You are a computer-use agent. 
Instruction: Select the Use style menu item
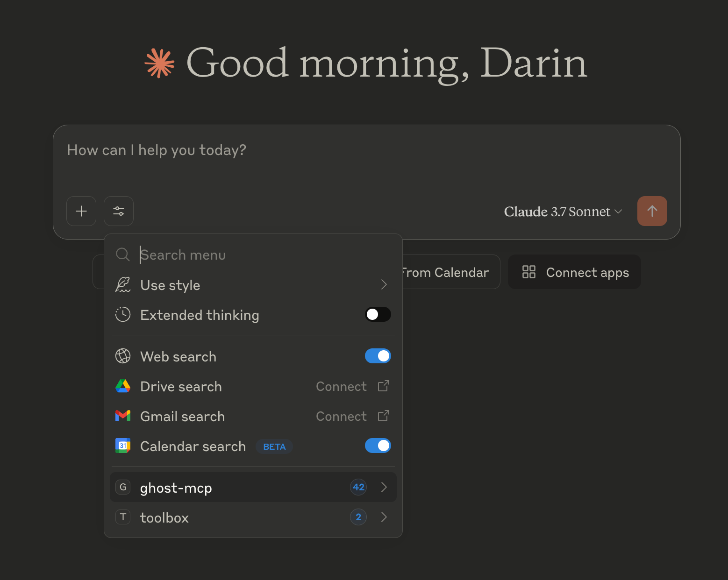[171, 285]
